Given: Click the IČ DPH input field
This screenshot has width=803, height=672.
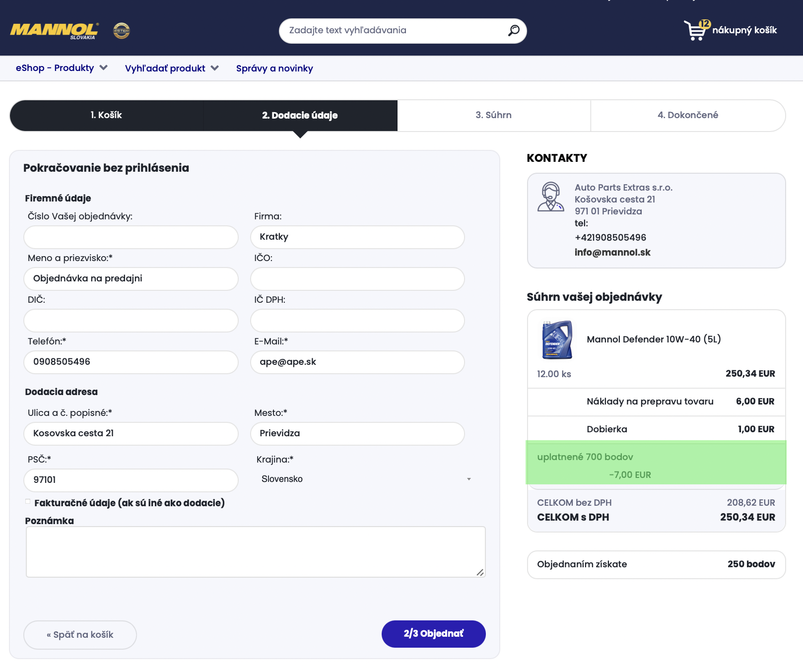Looking at the screenshot, I should [357, 321].
